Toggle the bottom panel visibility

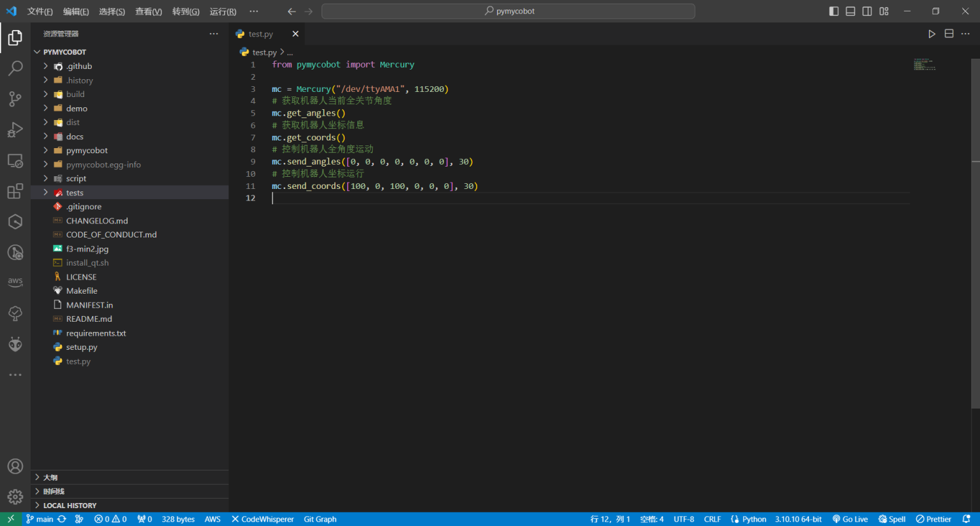pos(850,11)
